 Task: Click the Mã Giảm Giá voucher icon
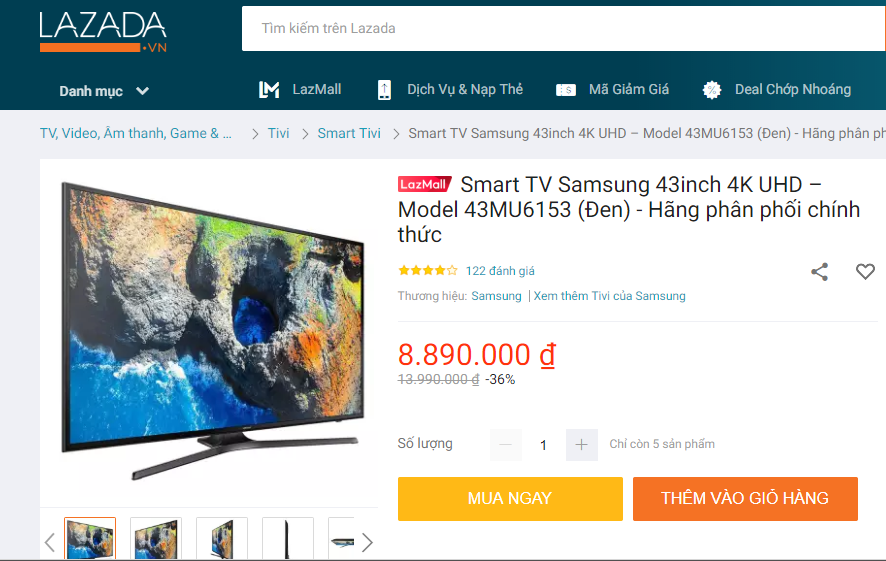click(x=566, y=90)
